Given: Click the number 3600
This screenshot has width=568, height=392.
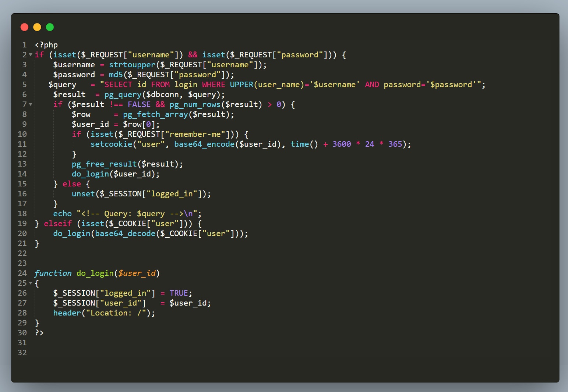Looking at the screenshot, I should click(x=342, y=144).
